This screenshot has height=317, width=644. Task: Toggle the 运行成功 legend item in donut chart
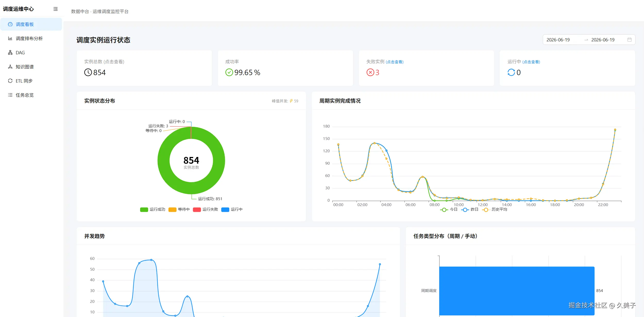(x=152, y=209)
